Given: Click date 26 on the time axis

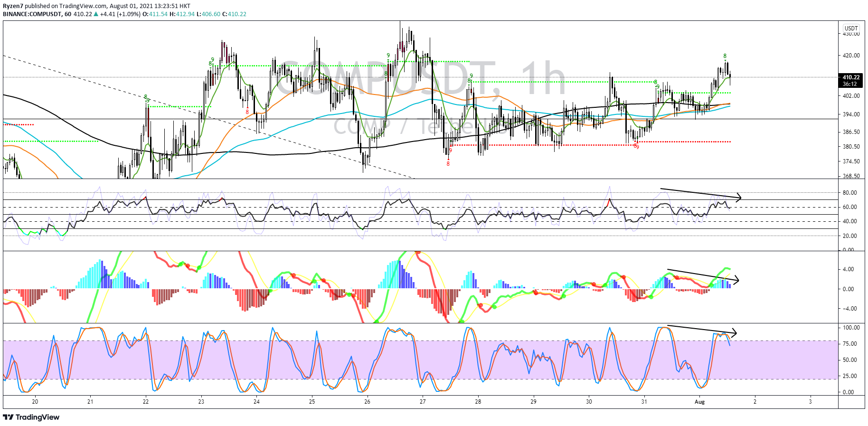Looking at the screenshot, I should [367, 401].
